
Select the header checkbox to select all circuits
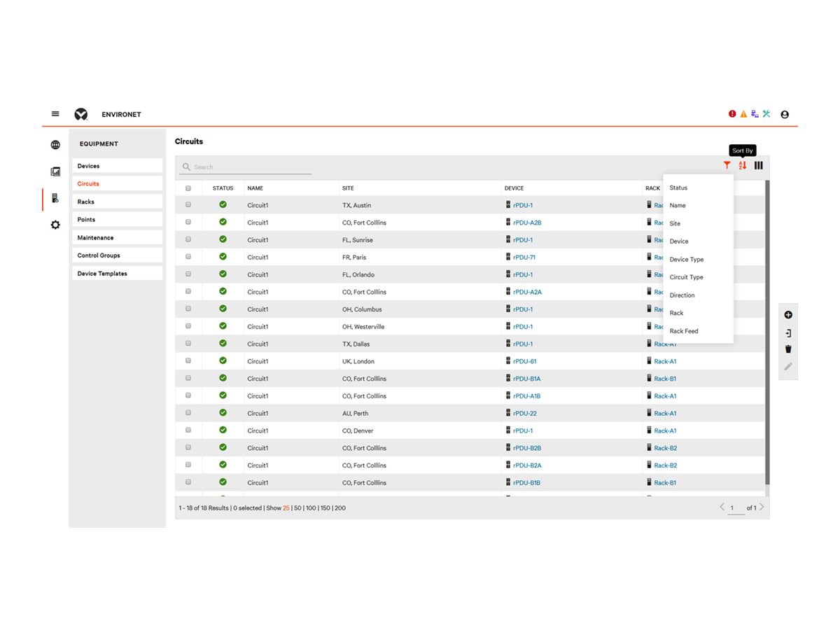click(188, 188)
